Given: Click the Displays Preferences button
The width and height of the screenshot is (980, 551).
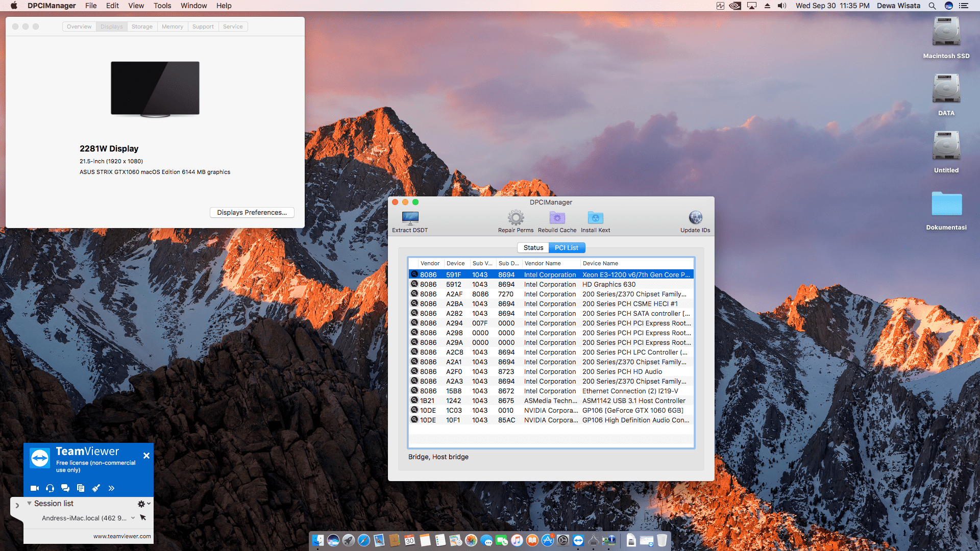Looking at the screenshot, I should click(x=252, y=213).
